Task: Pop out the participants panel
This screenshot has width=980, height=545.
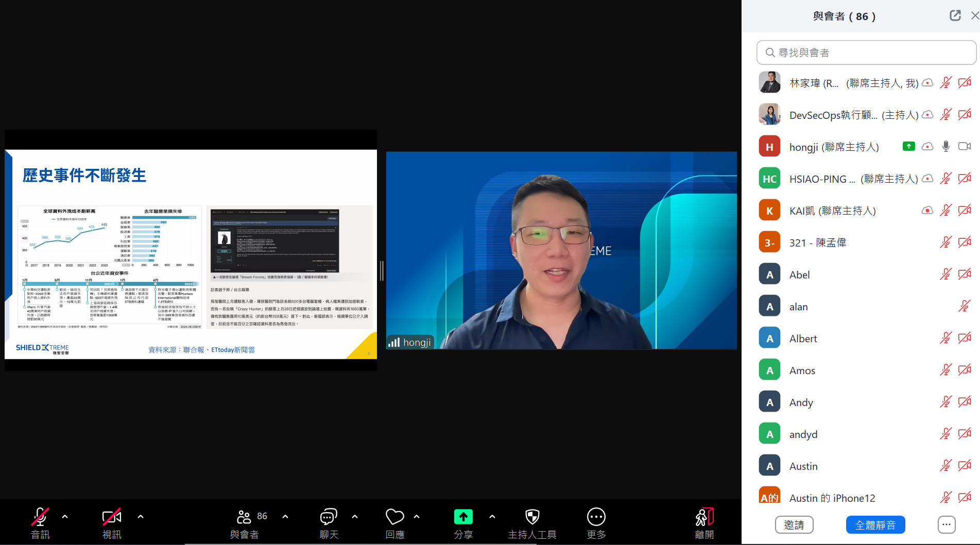Action: click(x=955, y=15)
